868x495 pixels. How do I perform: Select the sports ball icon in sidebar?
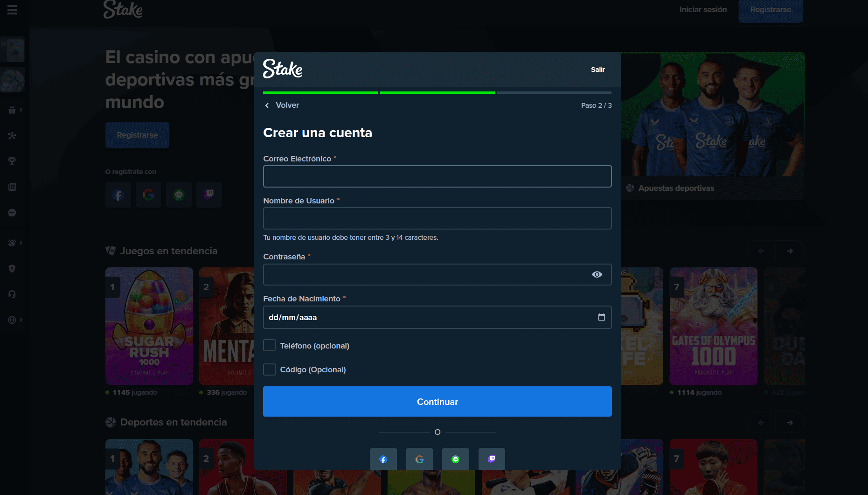coord(13,80)
